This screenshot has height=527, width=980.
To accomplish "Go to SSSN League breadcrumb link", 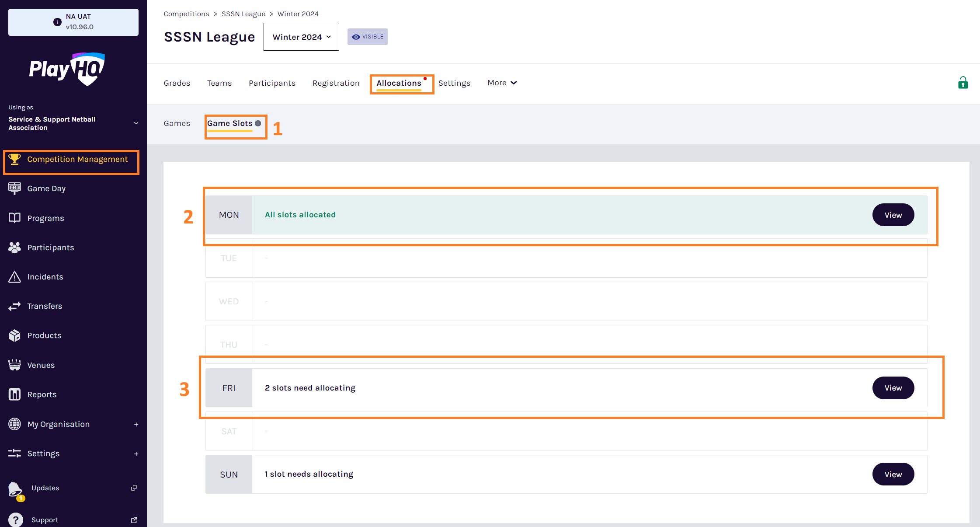I will coord(243,14).
